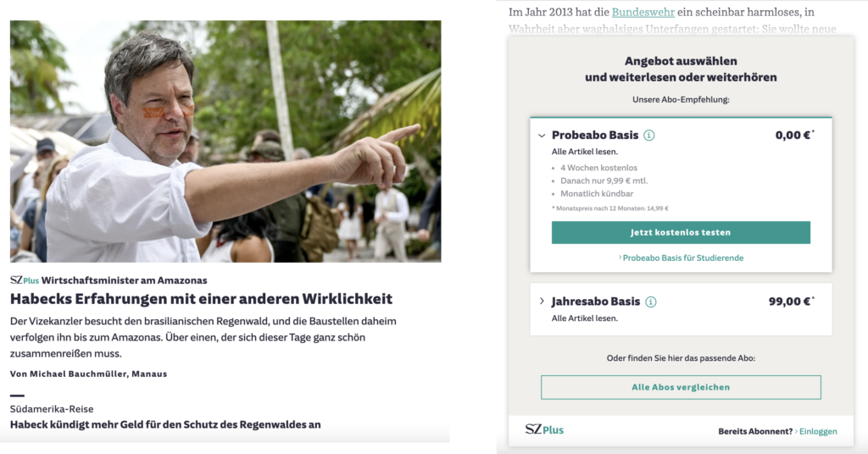The width and height of the screenshot is (868, 454).
Task: Click the Habeck article teaser paragraph
Action: coord(203,337)
